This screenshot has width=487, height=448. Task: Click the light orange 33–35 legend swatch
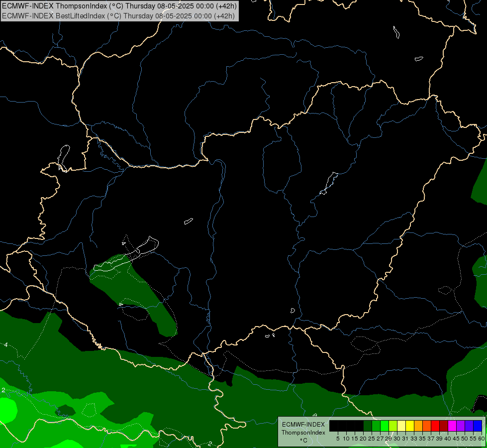tap(418, 426)
